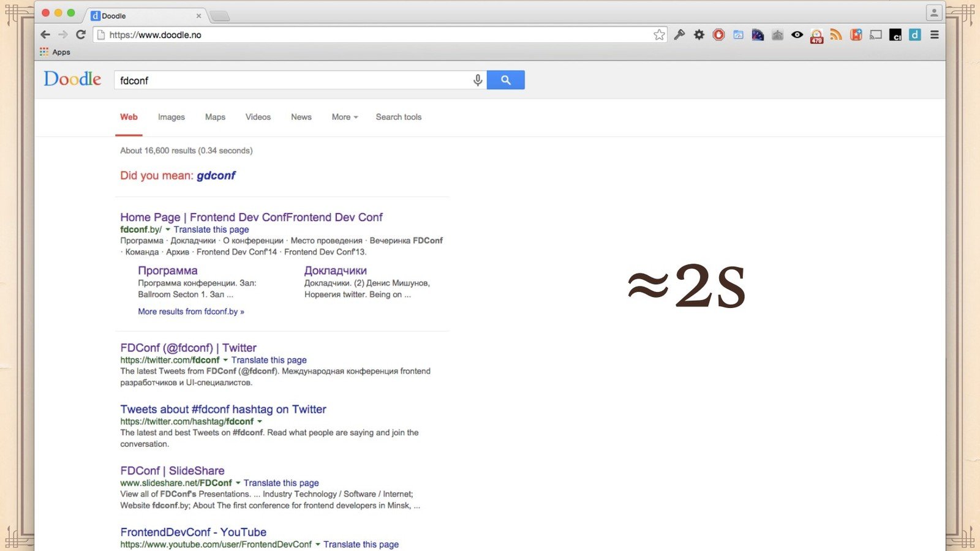
Task: Switch to Videos results
Action: (258, 117)
